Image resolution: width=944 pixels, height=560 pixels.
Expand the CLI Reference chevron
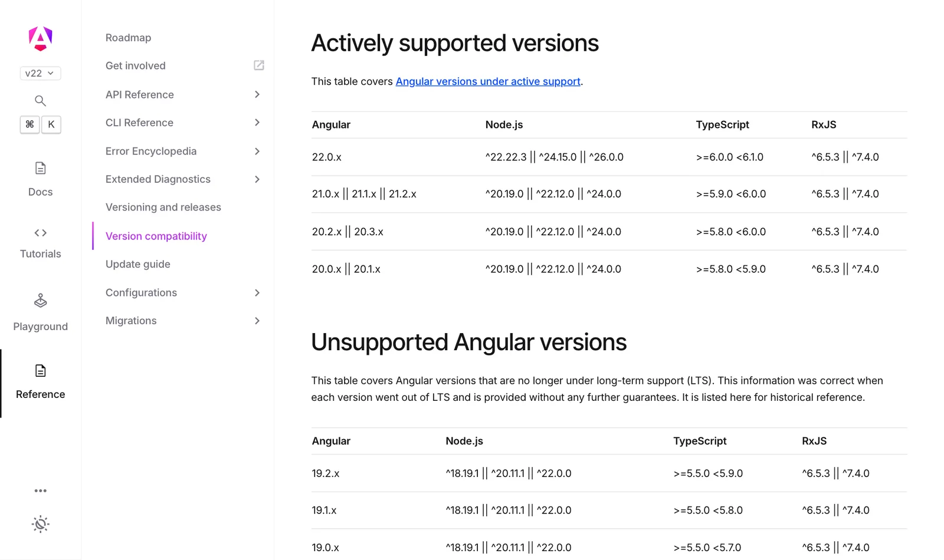click(257, 123)
